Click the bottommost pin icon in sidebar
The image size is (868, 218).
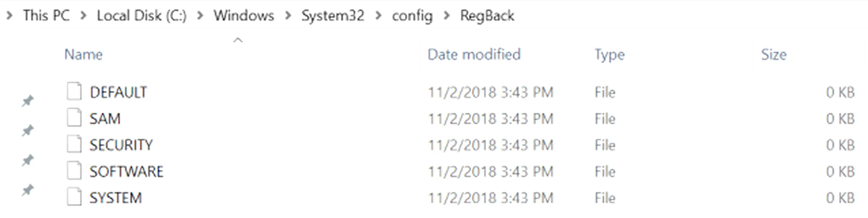(28, 190)
